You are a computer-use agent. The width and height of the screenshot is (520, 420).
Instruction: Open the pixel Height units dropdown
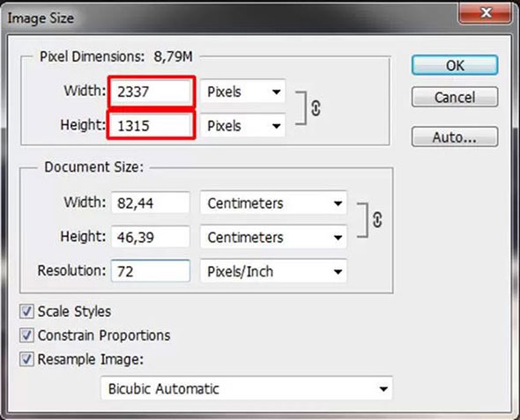pos(242,126)
